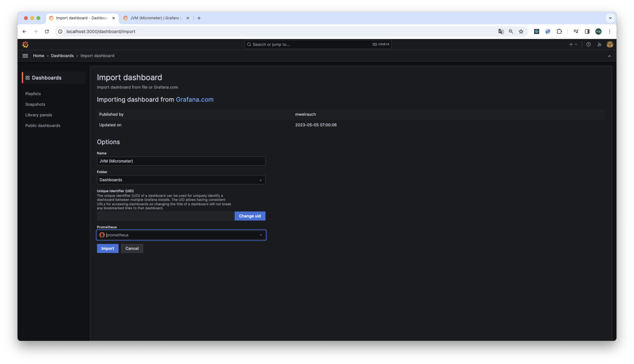
Task: Click the browser back arrow
Action: 24,32
